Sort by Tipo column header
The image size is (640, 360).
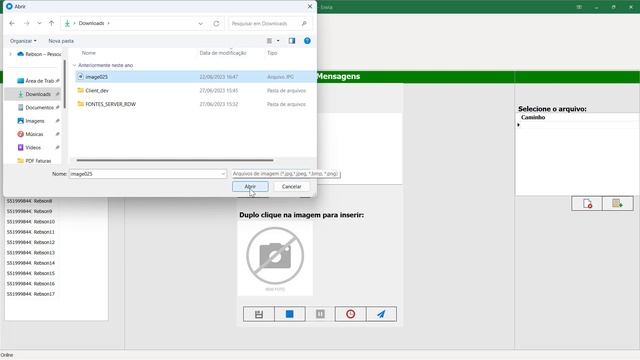272,53
